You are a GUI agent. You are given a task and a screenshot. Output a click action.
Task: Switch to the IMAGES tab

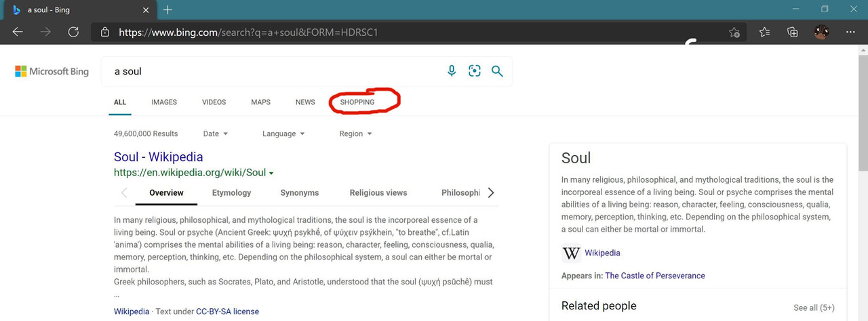164,102
